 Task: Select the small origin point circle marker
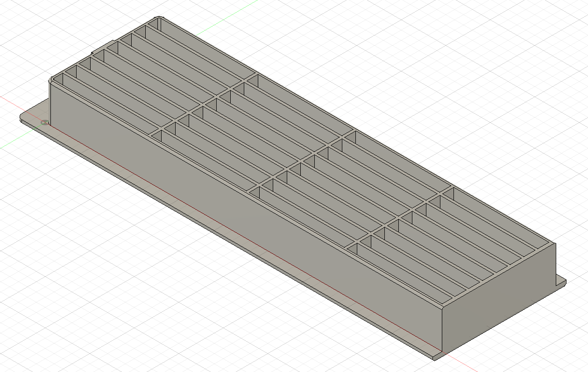coord(44,123)
